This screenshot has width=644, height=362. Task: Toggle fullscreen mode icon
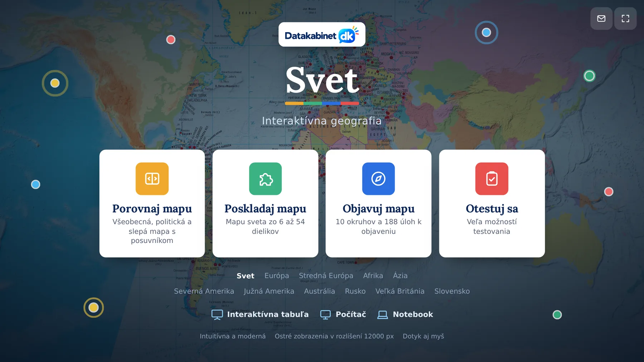pos(625,19)
